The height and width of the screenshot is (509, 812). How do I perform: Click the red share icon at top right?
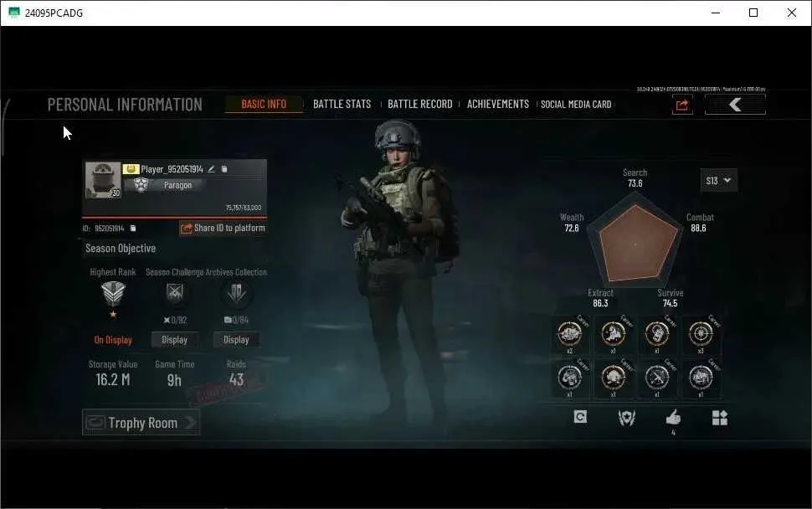(x=682, y=105)
